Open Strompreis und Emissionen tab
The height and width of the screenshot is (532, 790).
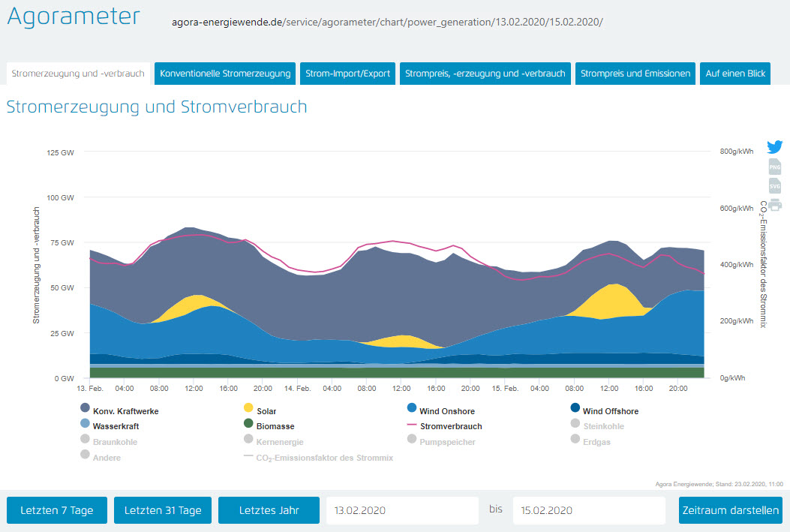click(x=635, y=74)
